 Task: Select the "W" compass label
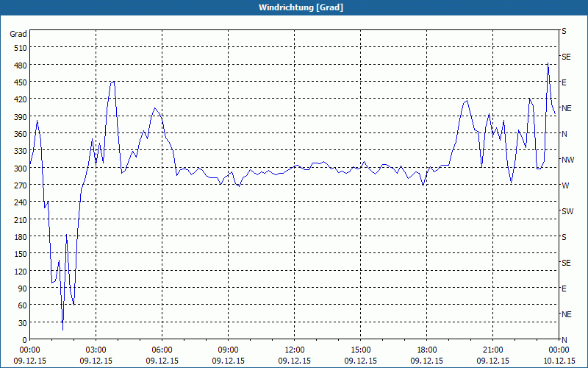[x=565, y=185]
